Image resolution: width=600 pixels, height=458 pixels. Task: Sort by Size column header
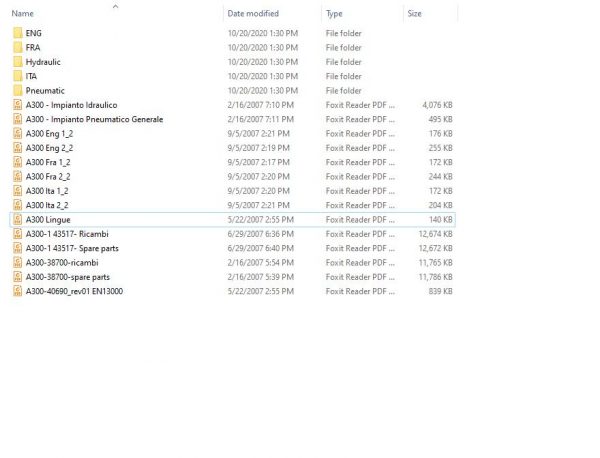click(x=414, y=13)
